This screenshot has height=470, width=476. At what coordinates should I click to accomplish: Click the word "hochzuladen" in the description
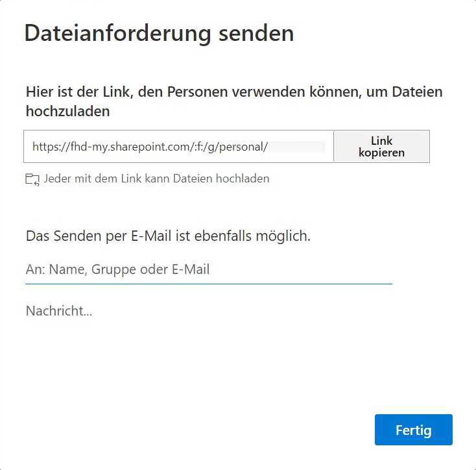tap(67, 112)
